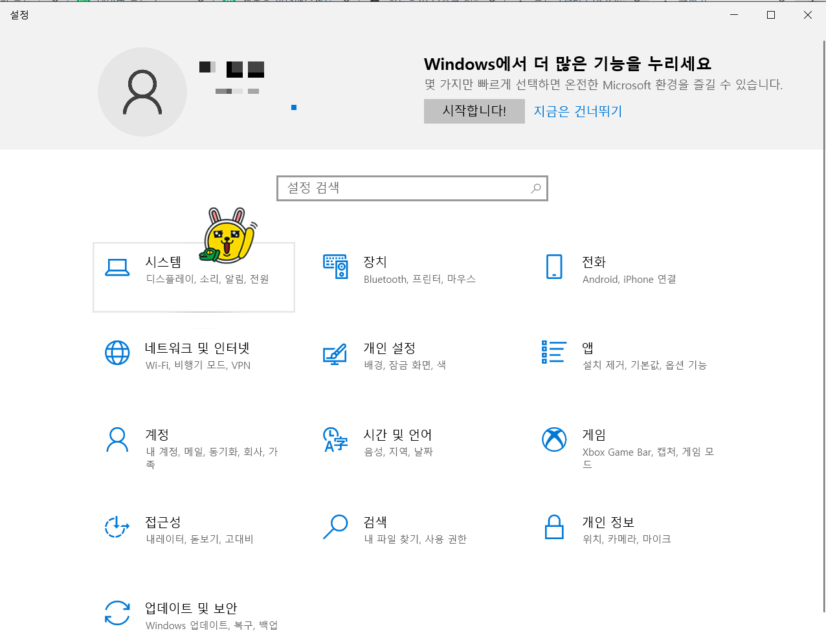The width and height of the screenshot is (826, 644).
Task: Click the 전화 title text
Action: pyautogui.click(x=594, y=262)
